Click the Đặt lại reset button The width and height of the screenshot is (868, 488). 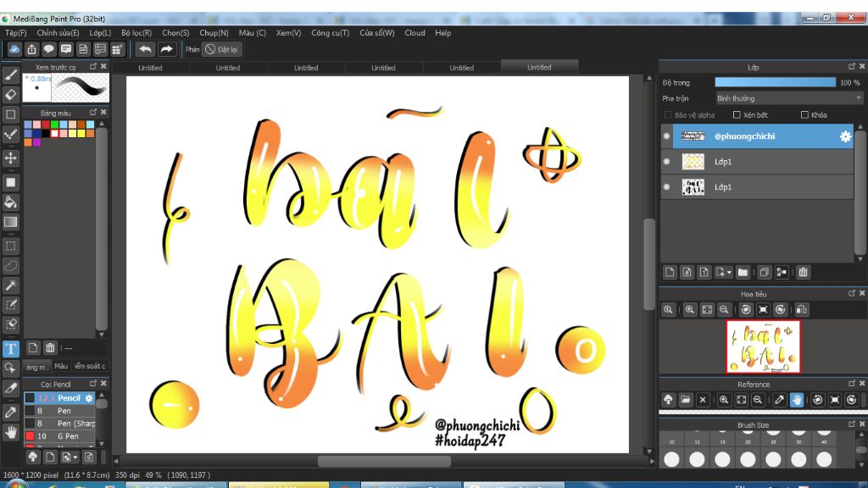click(221, 49)
